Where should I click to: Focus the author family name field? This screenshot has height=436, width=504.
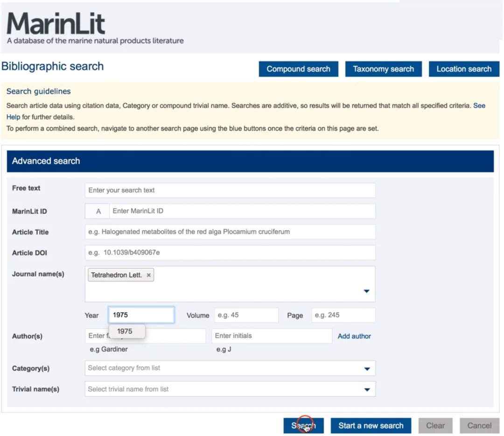[145, 336]
